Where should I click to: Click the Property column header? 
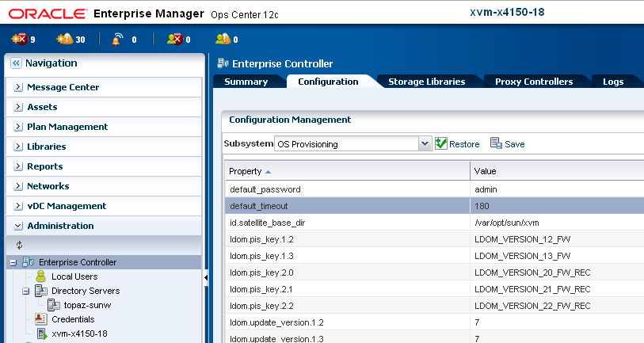pos(348,171)
